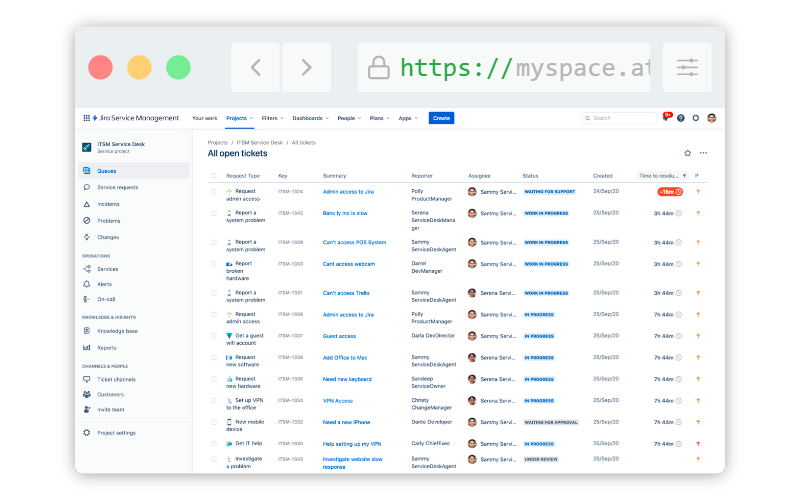Open the Cant access webcam ticket link

pyautogui.click(x=348, y=264)
